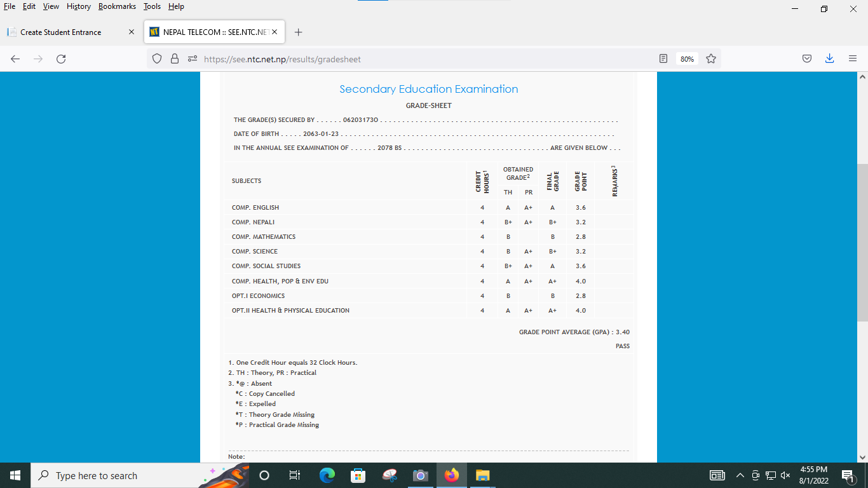Show hidden system tray icons

coord(740,475)
